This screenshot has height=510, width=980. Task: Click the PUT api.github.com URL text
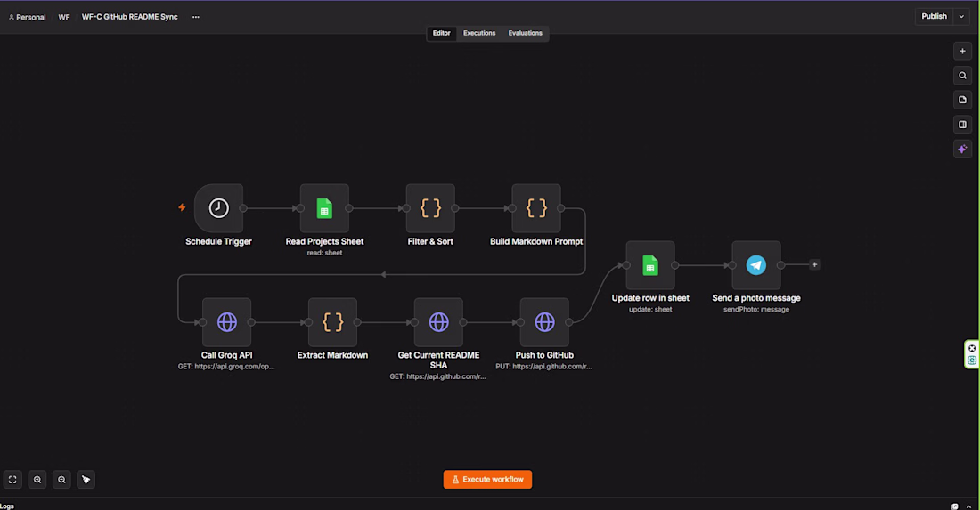[543, 367]
